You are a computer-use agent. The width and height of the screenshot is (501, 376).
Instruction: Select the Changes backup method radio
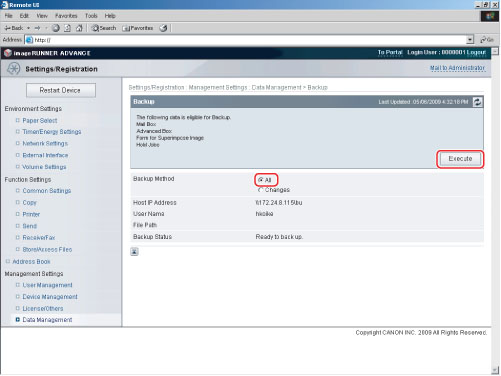261,190
